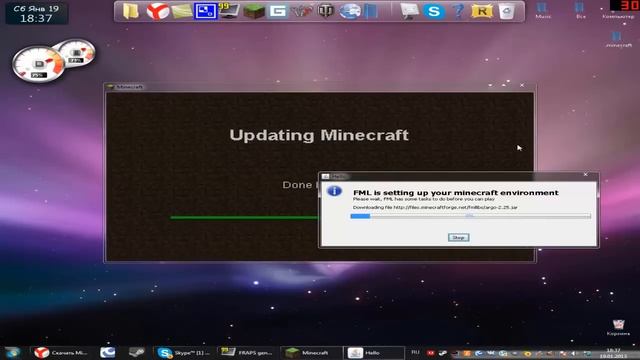Open the yellow sticky note dock icon
Viewport: 640px width, 360px height.
(182, 11)
